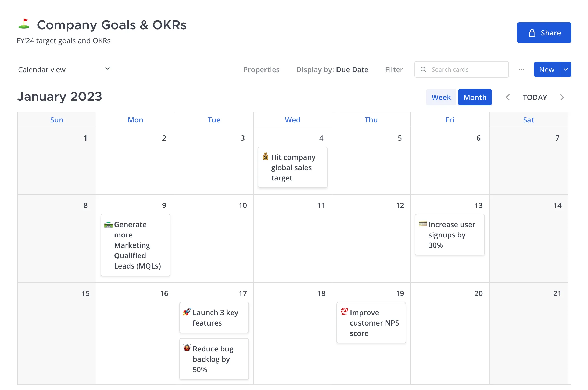The image size is (588, 390).
Task: Open the Properties menu
Action: coord(261,70)
